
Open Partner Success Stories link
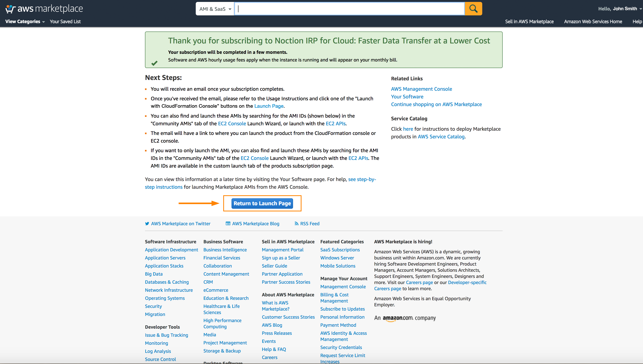(286, 282)
